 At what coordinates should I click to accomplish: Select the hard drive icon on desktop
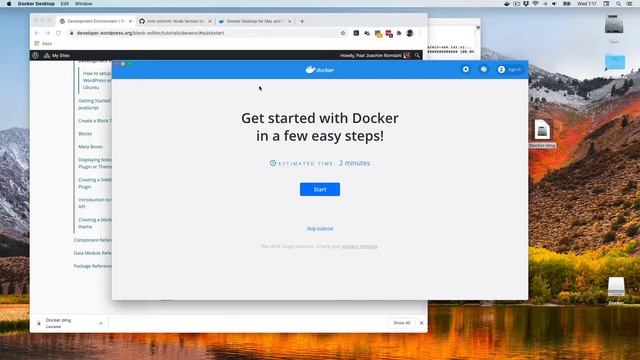[x=614, y=25]
